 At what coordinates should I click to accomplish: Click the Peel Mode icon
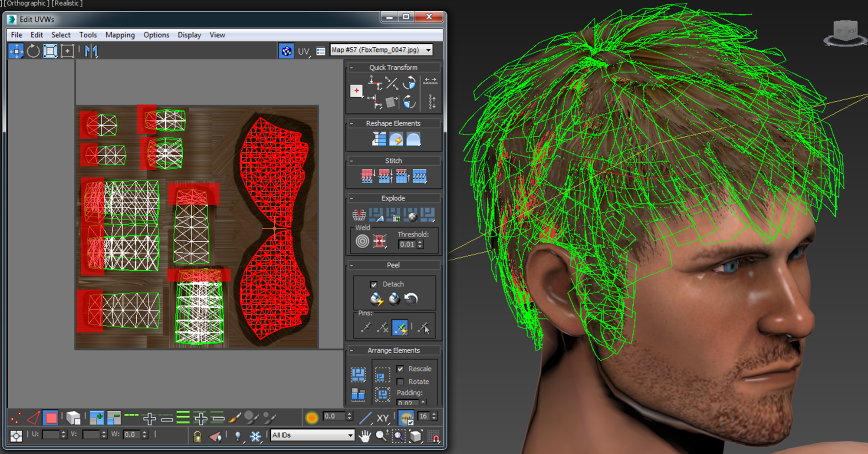(394, 299)
